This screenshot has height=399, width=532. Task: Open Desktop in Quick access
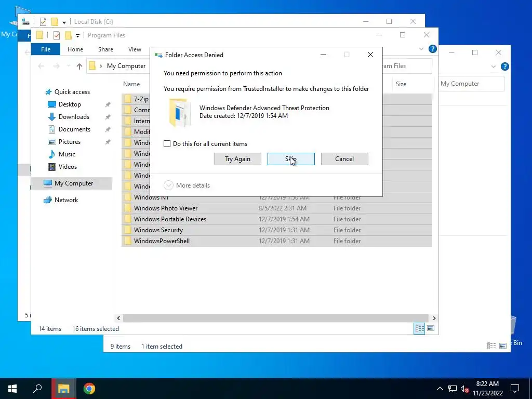(70, 104)
